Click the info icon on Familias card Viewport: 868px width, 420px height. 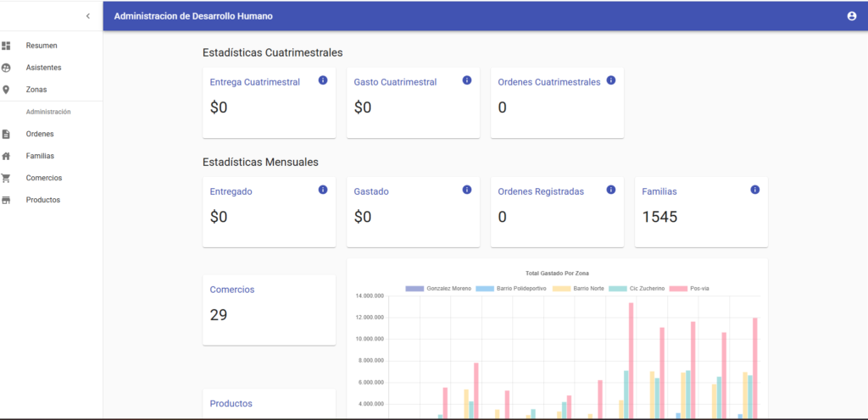click(755, 190)
